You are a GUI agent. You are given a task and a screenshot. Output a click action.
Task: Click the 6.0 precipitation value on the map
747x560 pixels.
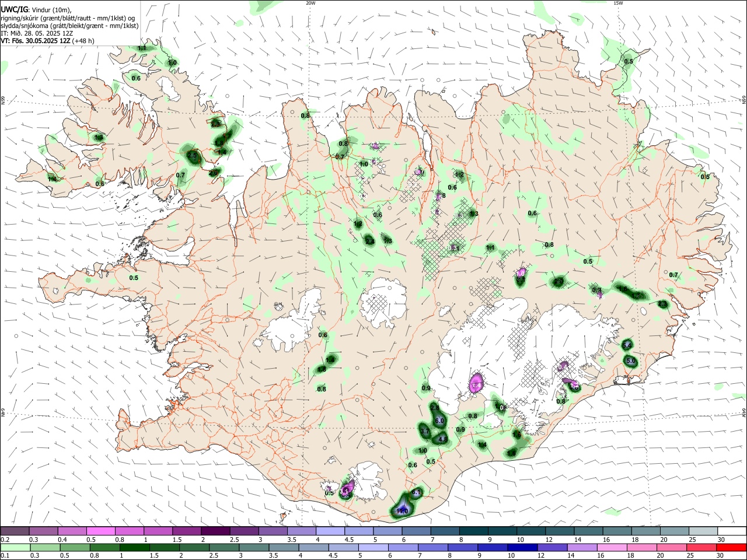[440, 421]
